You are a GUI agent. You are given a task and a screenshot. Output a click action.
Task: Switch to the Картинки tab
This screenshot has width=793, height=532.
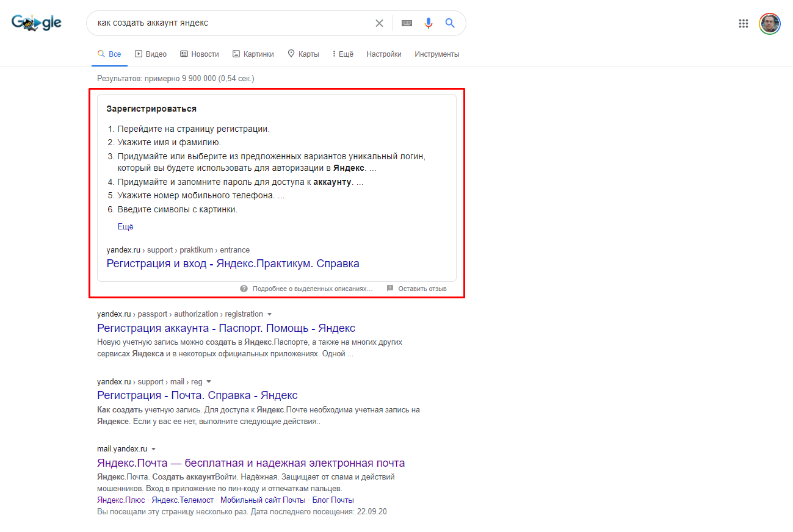click(253, 54)
